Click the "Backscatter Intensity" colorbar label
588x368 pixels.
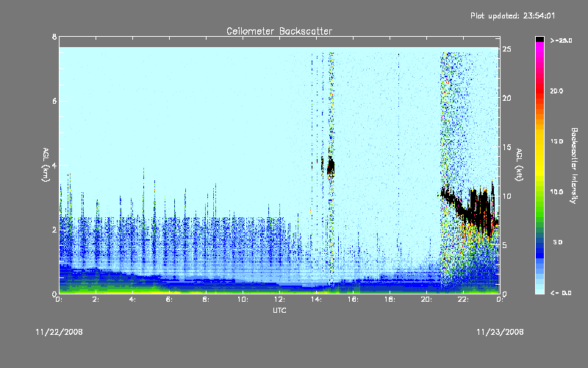pos(574,166)
